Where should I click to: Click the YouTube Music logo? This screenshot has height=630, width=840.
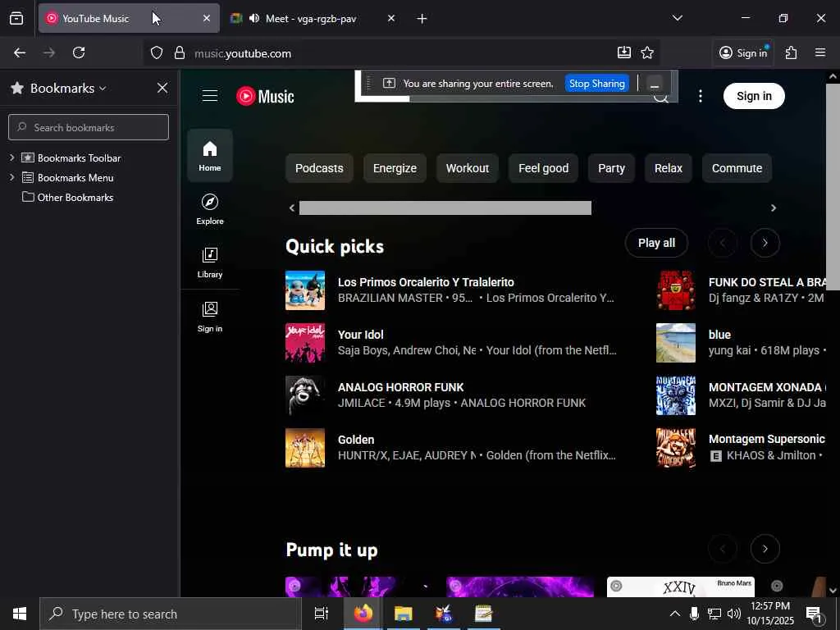(265, 97)
